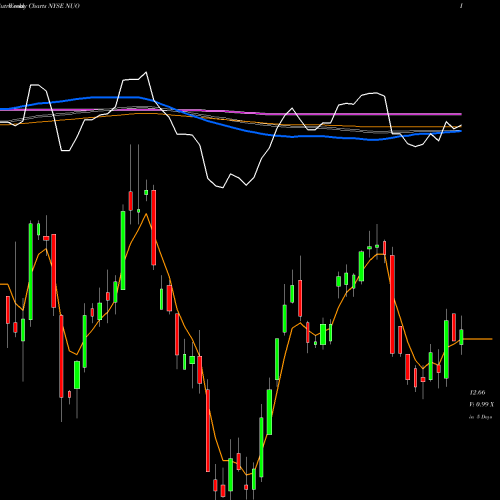Click the 'in 5 Days' label
The height and width of the screenshot is (500, 500).
click(x=480, y=417)
